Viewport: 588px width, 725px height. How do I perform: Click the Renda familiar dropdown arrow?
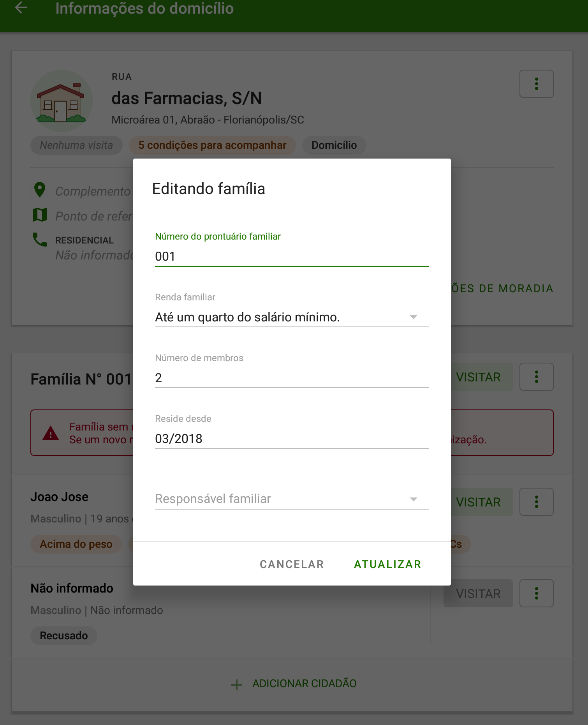(x=414, y=317)
